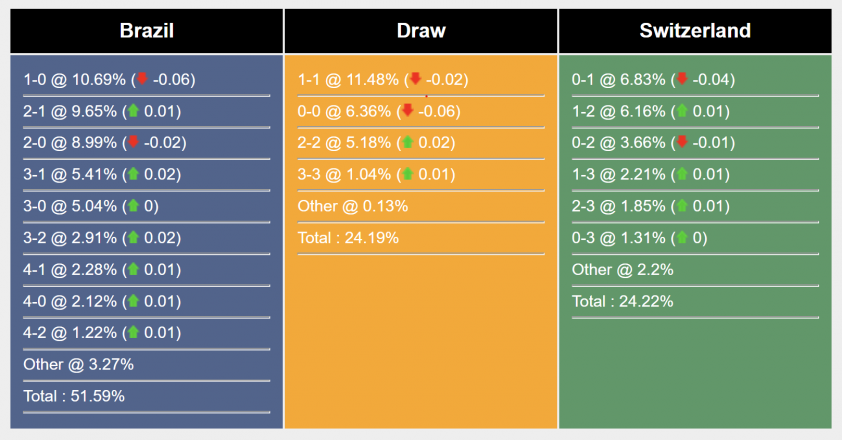Click the green up arrow beside 4-2 @ 1.22%

click(x=133, y=332)
